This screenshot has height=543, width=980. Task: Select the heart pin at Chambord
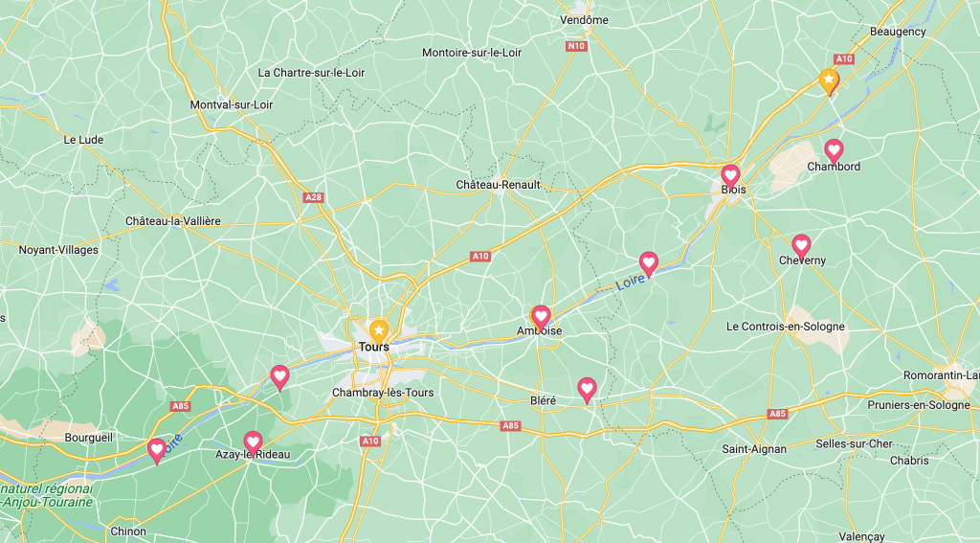tap(834, 150)
